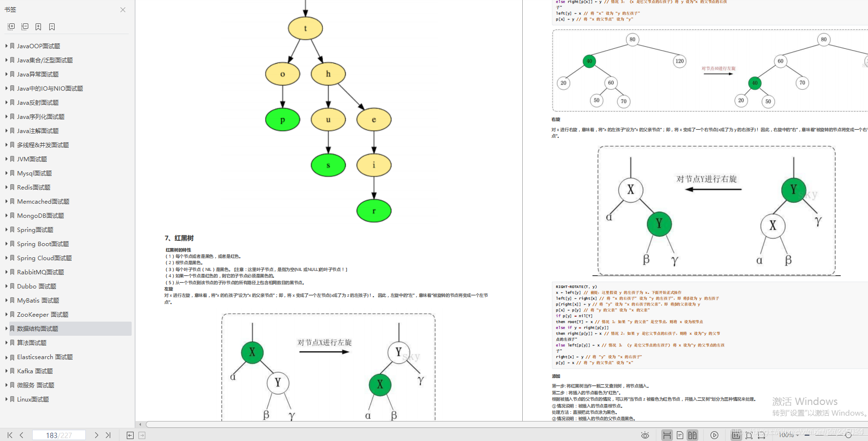Start slideshow with the play icon
This screenshot has width=868, height=441.
click(x=714, y=435)
